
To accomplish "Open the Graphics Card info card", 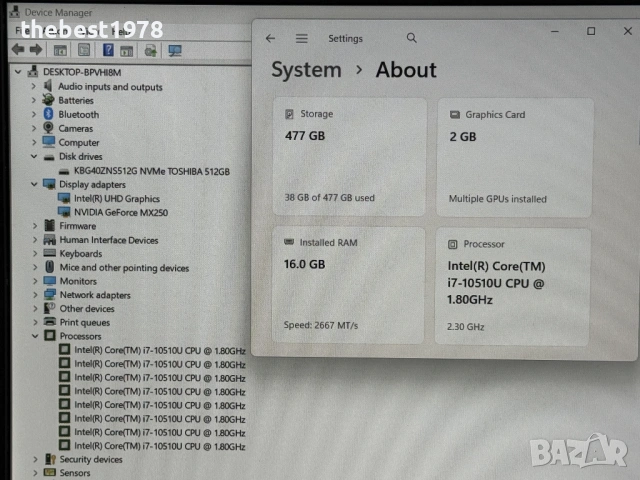I will (513, 157).
